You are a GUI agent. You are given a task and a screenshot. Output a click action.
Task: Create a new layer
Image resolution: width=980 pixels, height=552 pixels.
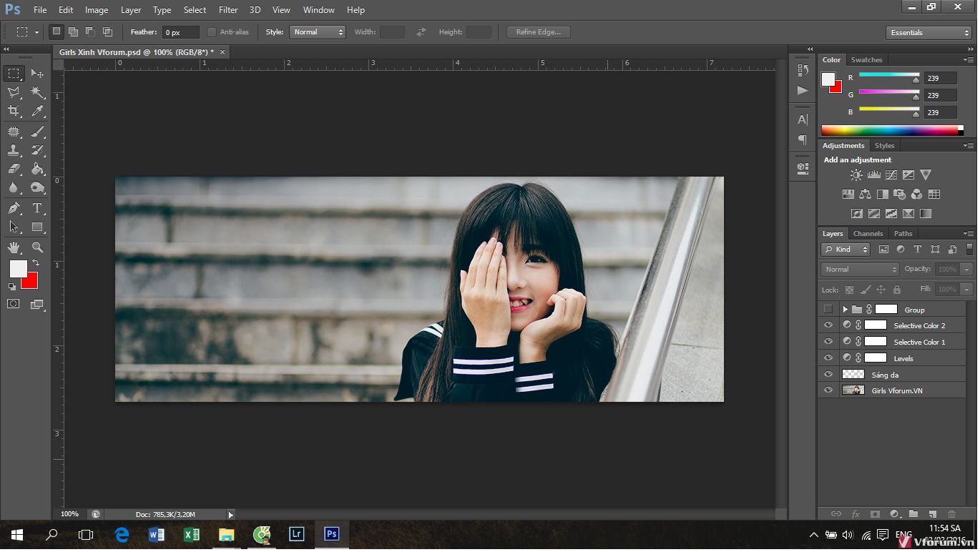(932, 513)
